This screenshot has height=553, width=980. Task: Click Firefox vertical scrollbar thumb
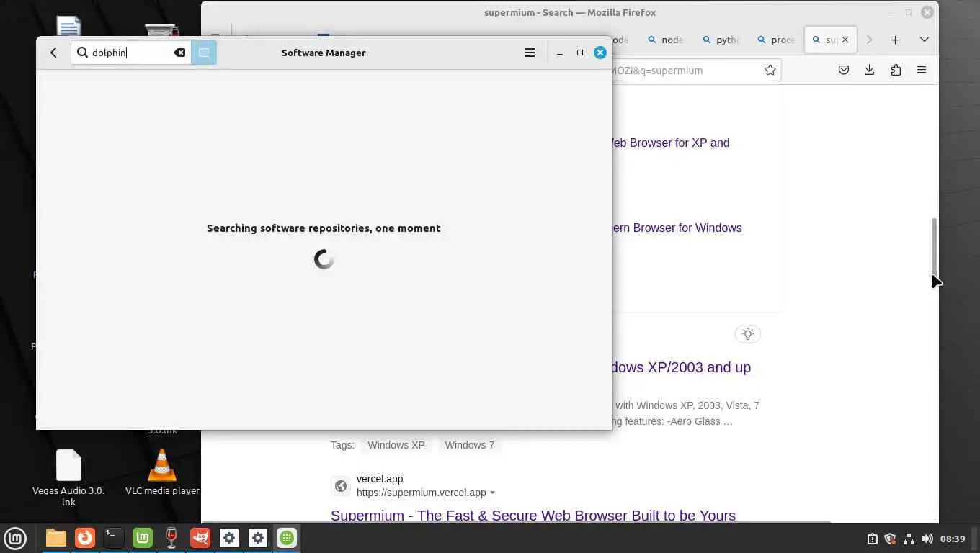(935, 246)
